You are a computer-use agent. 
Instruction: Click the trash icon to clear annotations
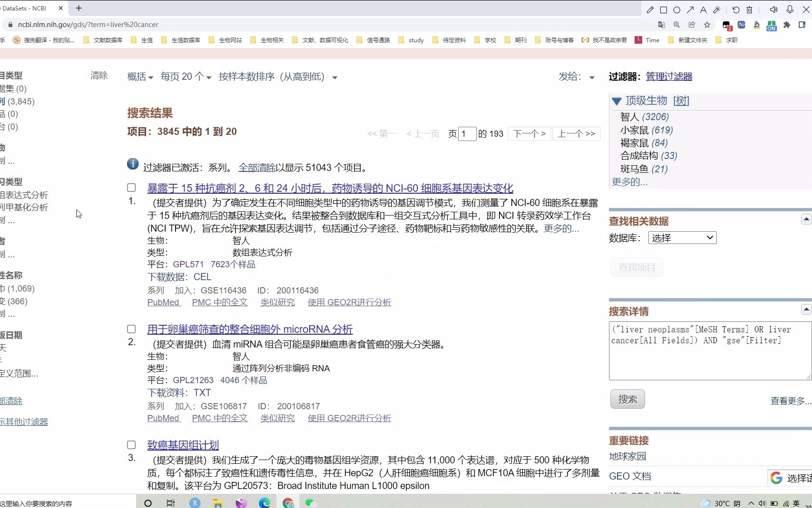point(749,9)
